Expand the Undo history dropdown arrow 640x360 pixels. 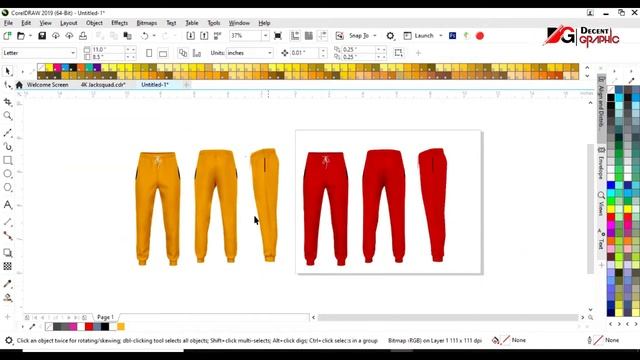154,36
